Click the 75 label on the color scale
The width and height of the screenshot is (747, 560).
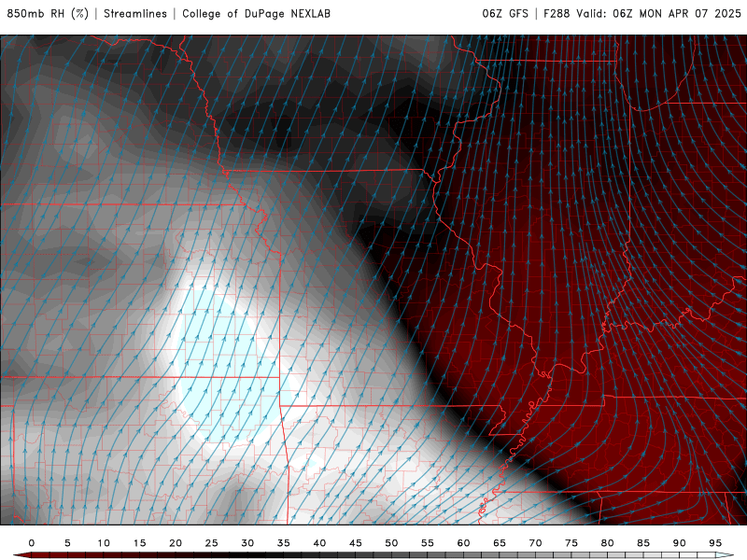571,543
